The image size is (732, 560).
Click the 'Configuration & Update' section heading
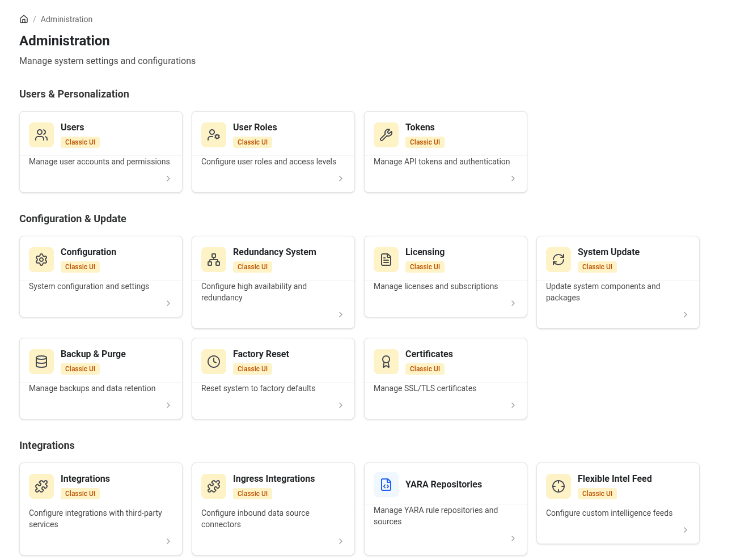point(73,219)
